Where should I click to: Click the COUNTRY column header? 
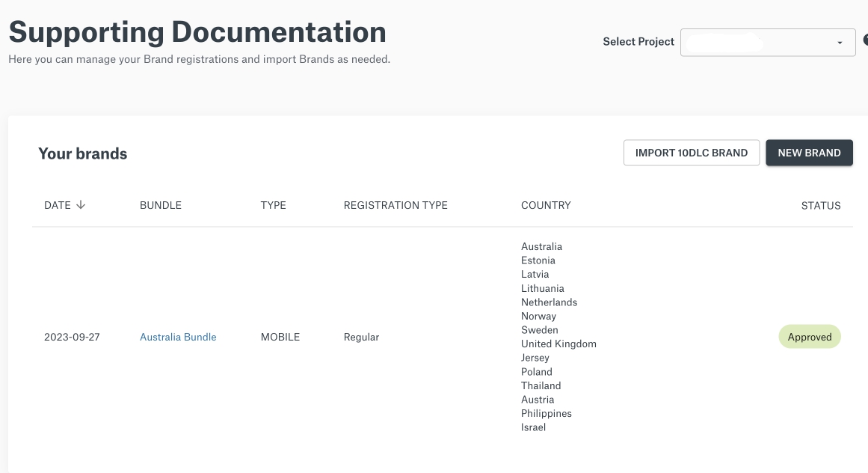[x=546, y=205]
